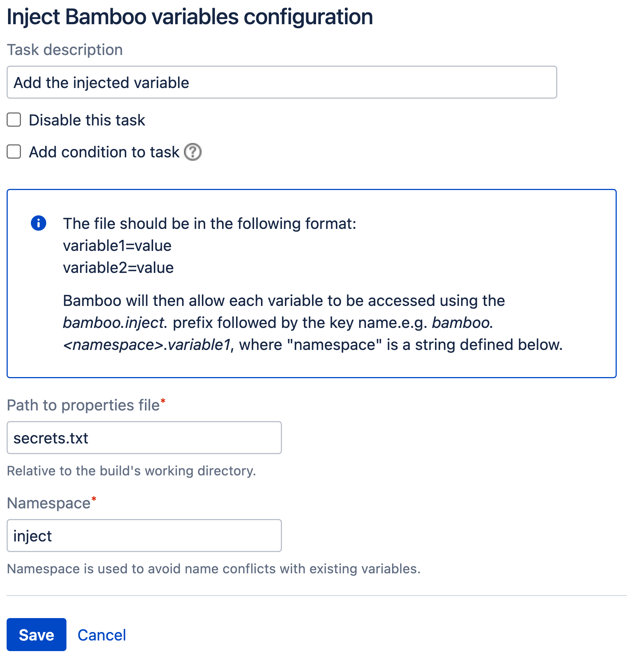Click the Add the injected variable text

[x=101, y=82]
